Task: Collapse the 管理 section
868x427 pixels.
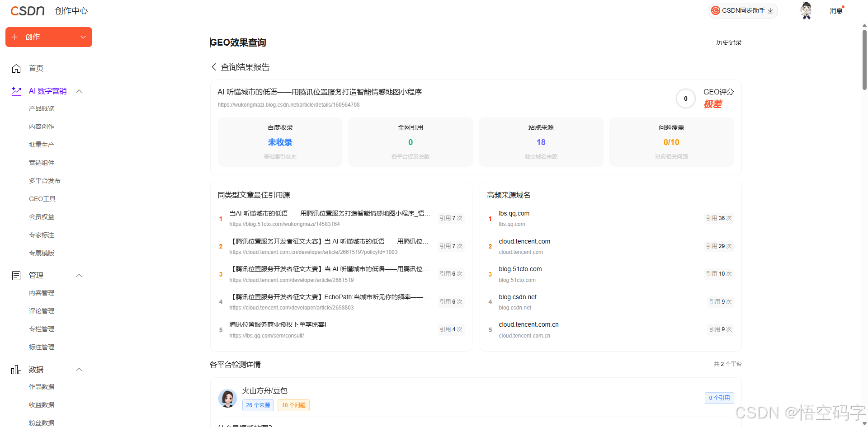Action: pos(79,275)
